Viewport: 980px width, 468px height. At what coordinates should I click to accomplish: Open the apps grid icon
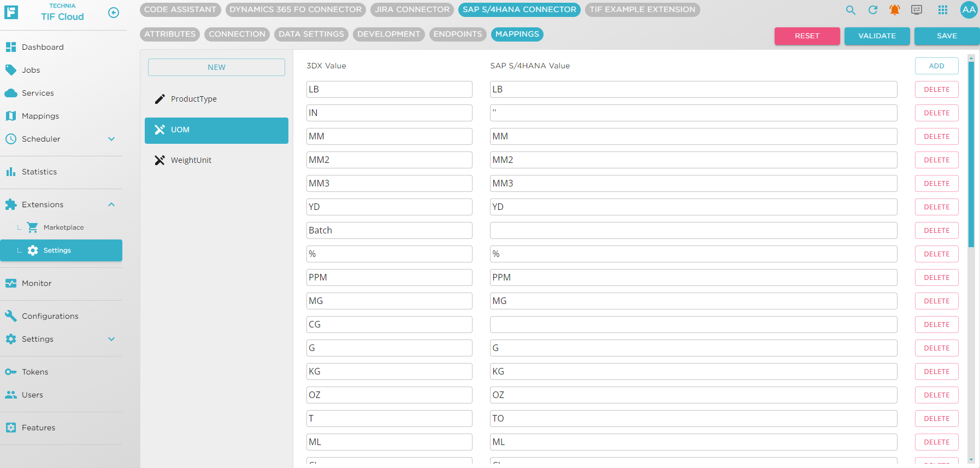943,10
